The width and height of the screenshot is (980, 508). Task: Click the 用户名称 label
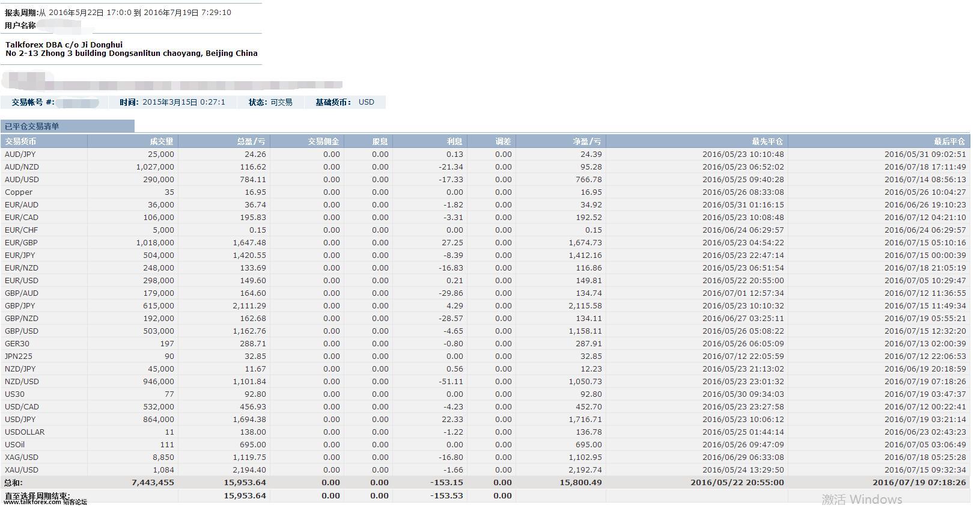point(20,25)
